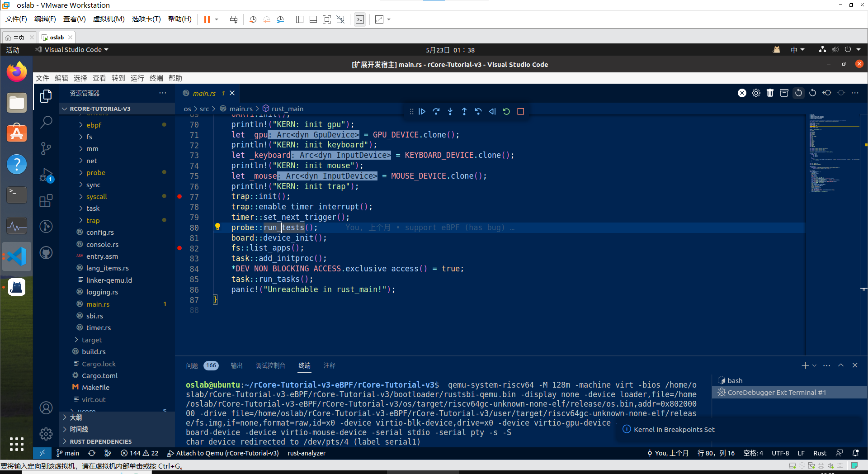868x474 pixels.
Task: Close the main.rs editor tab
Action: (x=232, y=93)
